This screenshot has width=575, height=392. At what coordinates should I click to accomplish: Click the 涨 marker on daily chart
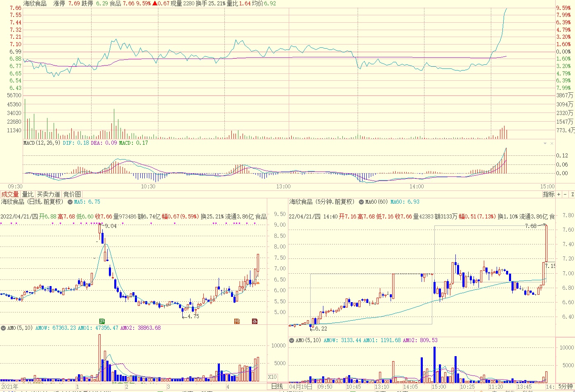255,321
